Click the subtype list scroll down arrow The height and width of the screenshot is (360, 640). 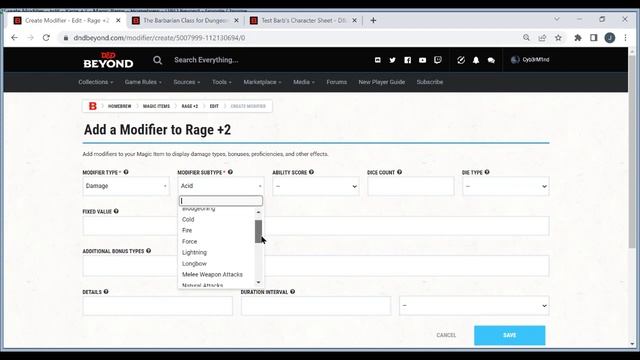[258, 282]
